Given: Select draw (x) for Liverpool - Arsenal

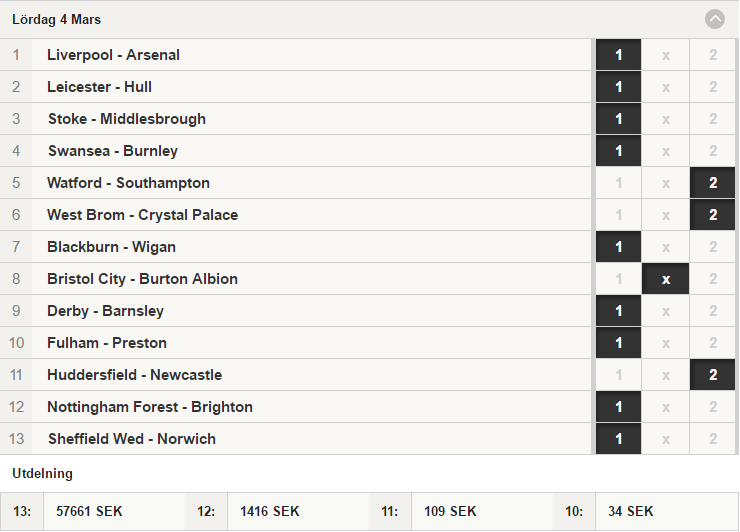Looking at the screenshot, I should tap(665, 55).
